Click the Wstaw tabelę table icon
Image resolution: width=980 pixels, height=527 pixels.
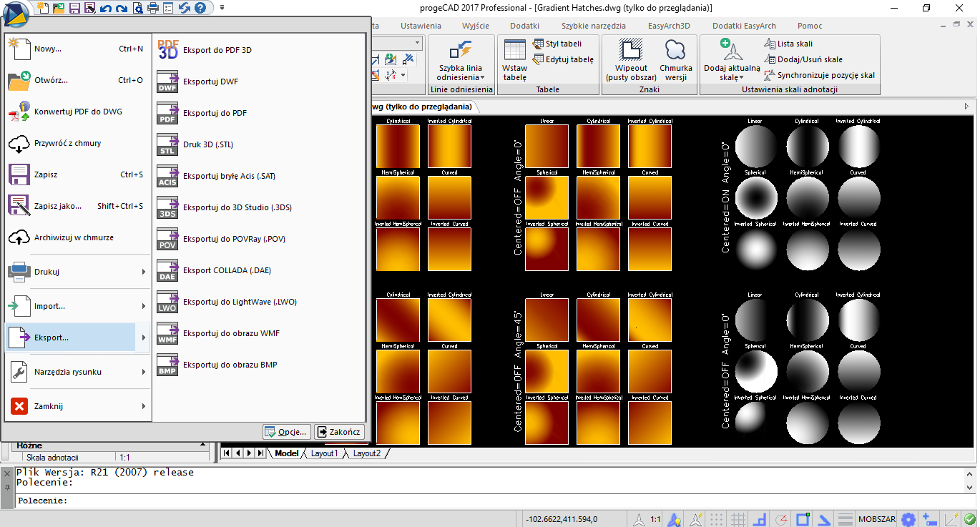514,50
